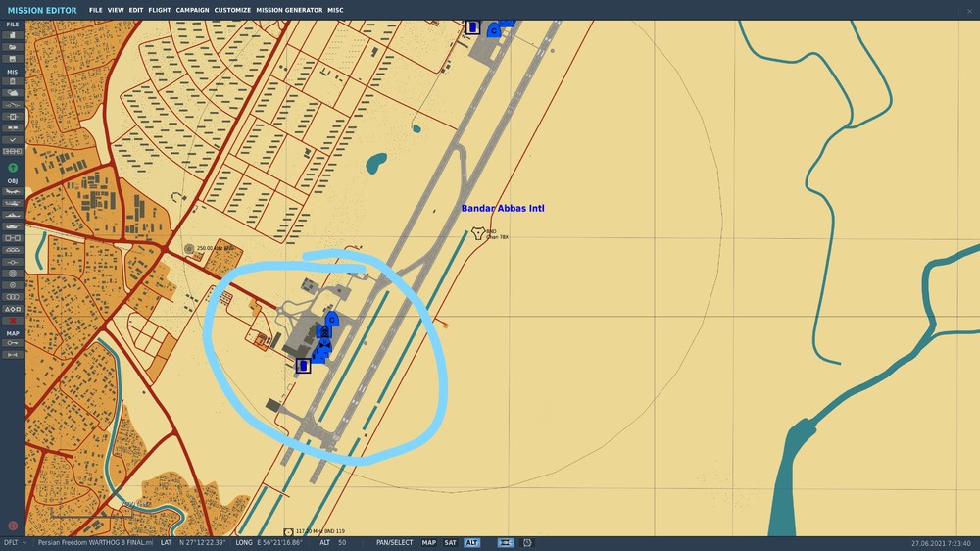The width and height of the screenshot is (980, 551).
Task: Click the date and time 27.06.2021 7:23:40
Action: pyautogui.click(x=941, y=543)
